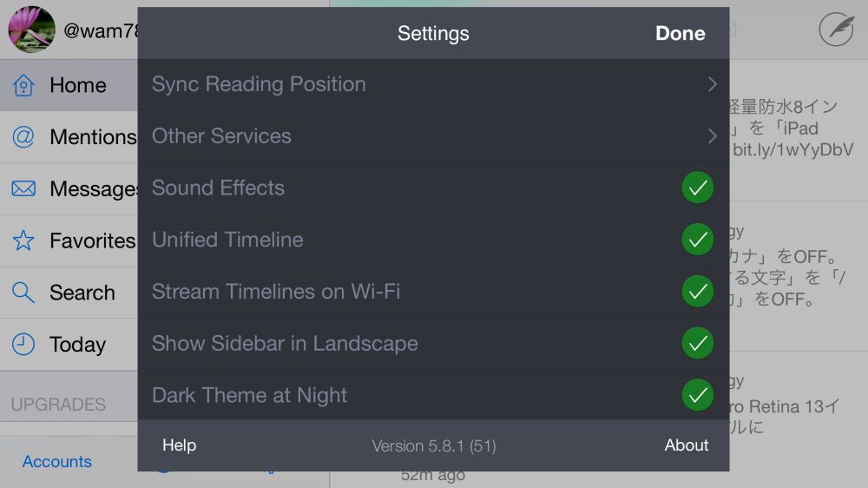868x488 pixels.
Task: Tap the compose tweet feather icon
Action: [836, 30]
